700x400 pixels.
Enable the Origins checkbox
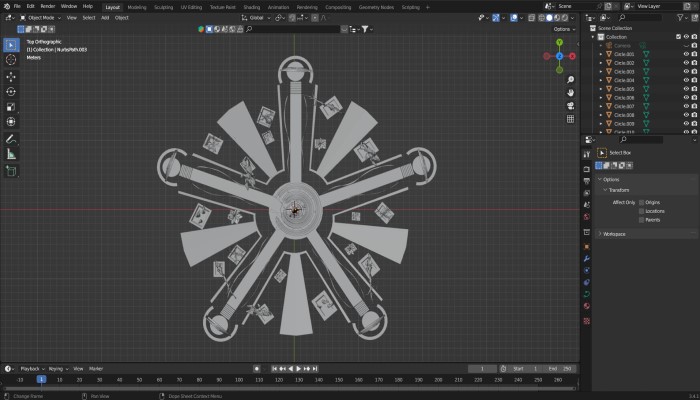[x=642, y=202]
